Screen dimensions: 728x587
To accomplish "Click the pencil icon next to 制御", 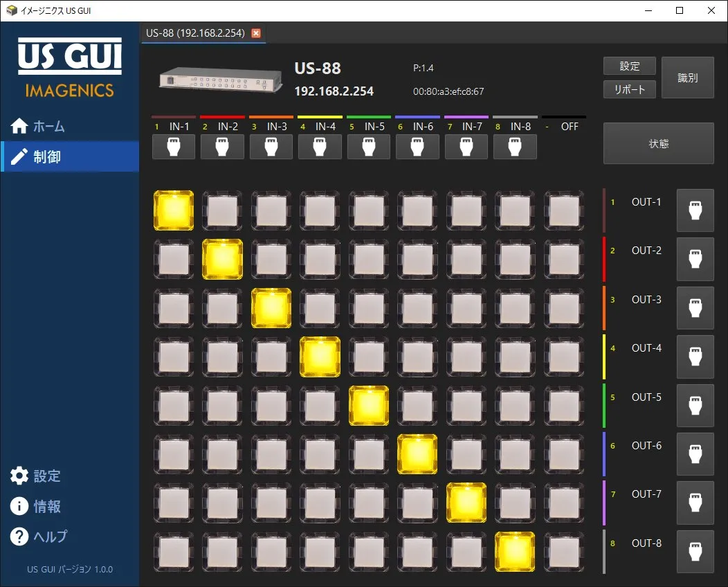I will click(x=19, y=156).
